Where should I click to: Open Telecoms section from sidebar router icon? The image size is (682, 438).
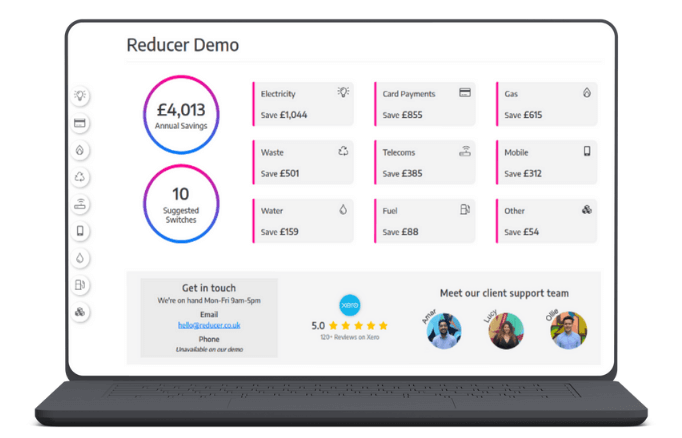80,204
